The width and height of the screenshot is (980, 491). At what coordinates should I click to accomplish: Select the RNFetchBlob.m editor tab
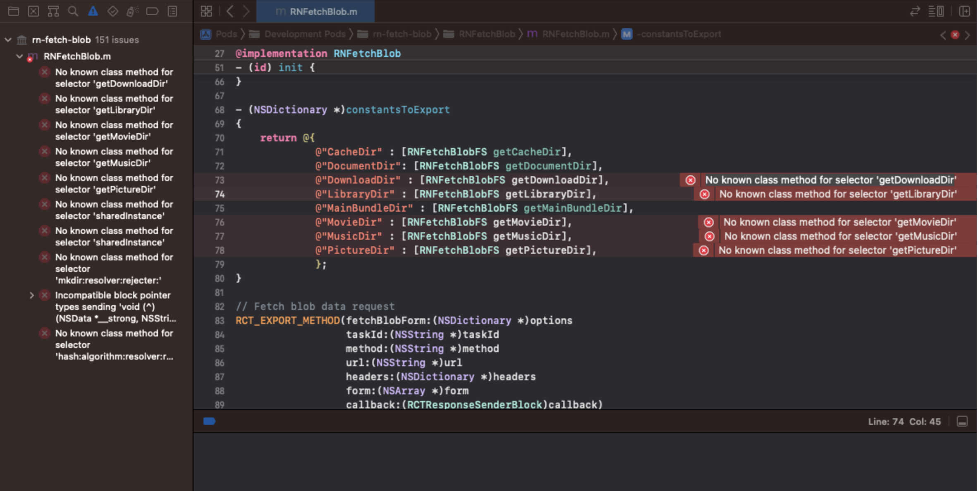316,12
